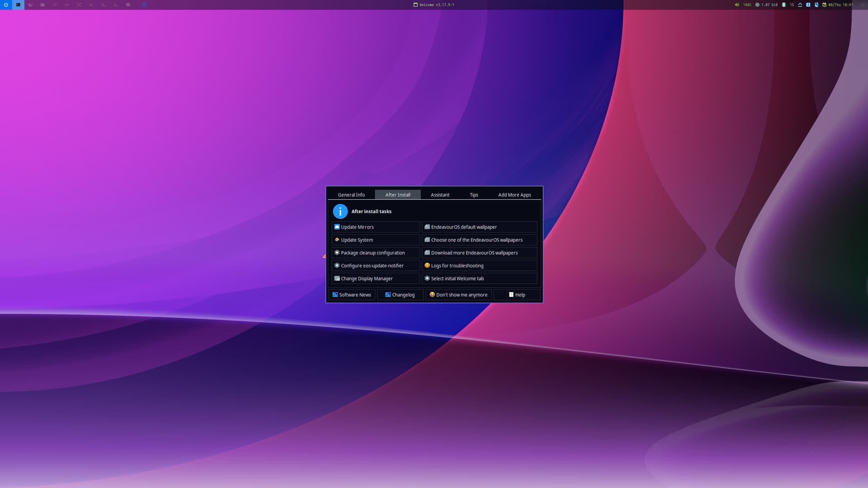Click Update Mirrors
This screenshot has height=488, width=868.
tap(376, 226)
